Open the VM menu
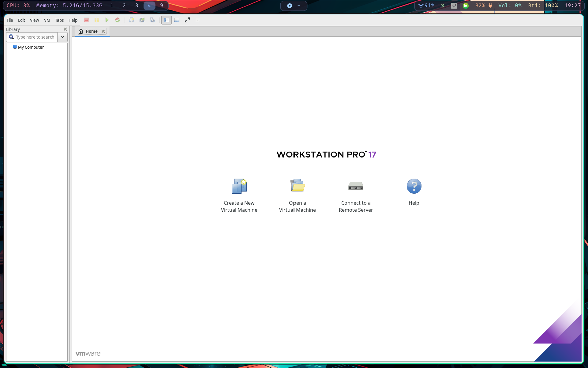The height and width of the screenshot is (368, 588). 47,20
